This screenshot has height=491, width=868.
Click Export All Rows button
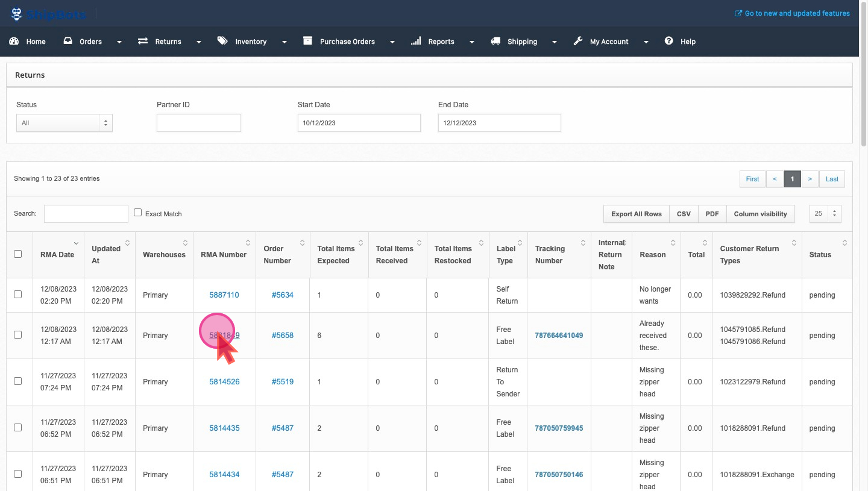[x=636, y=214]
